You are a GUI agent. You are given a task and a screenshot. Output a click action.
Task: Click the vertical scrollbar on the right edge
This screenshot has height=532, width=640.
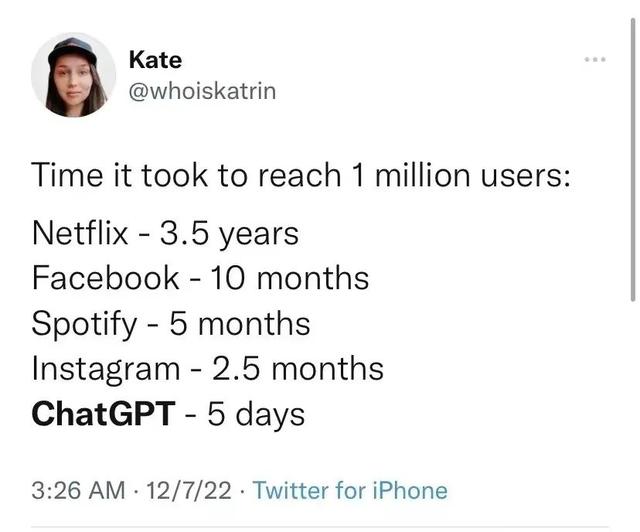click(x=633, y=159)
